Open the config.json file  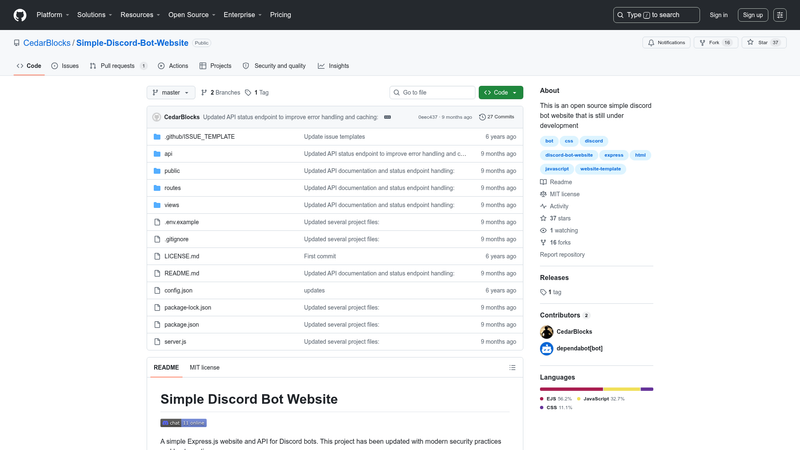click(x=178, y=290)
